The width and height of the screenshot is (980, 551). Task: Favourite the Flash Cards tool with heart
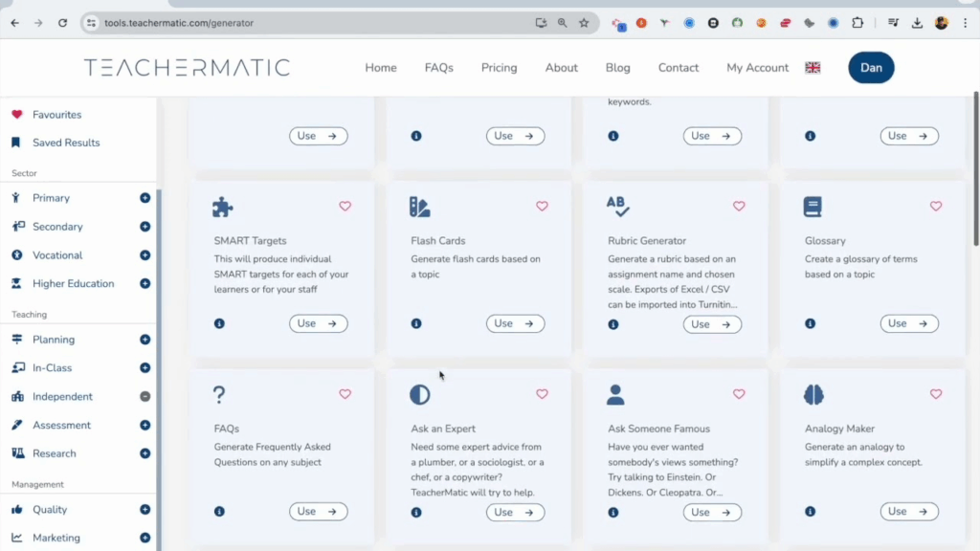click(542, 207)
